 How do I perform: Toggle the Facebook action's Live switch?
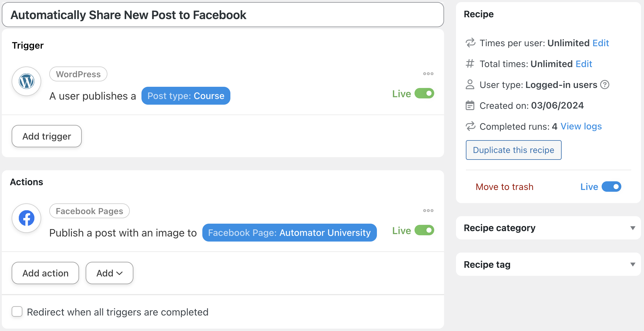pos(424,231)
